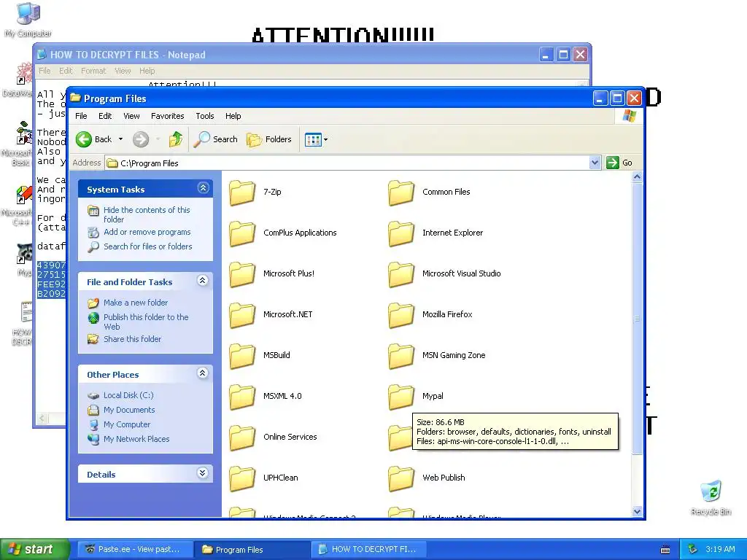The height and width of the screenshot is (560, 747).
Task: Select the UPHClean folder icon
Action: coord(242,479)
